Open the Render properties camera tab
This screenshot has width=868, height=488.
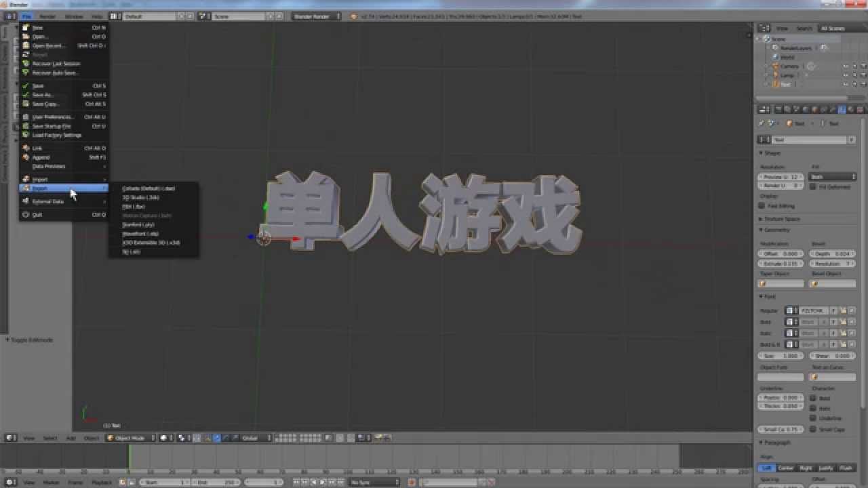(x=764, y=110)
